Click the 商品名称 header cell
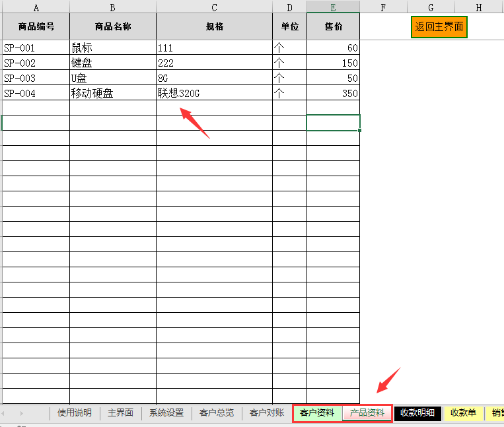Screen dimensions: 504x427 [113, 26]
